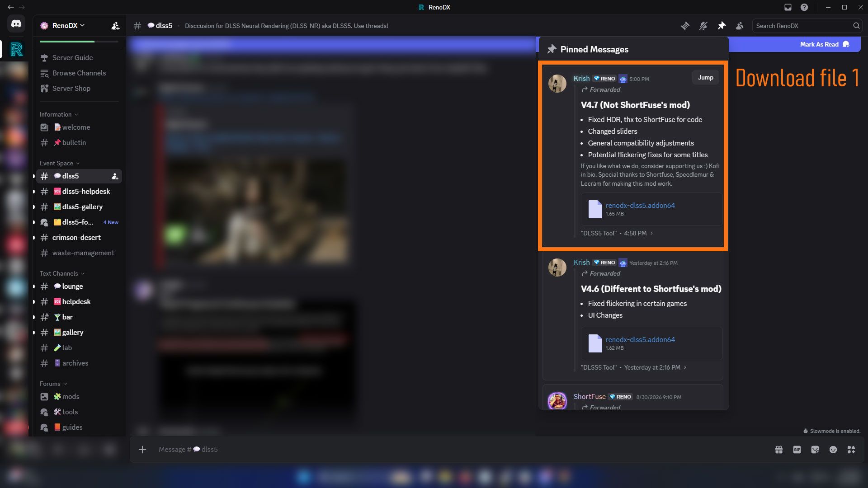Viewport: 868px width, 488px height.
Task: Open "DLSS5 Tool" Yesterday at 2:16 PM source link
Action: pyautogui.click(x=634, y=367)
